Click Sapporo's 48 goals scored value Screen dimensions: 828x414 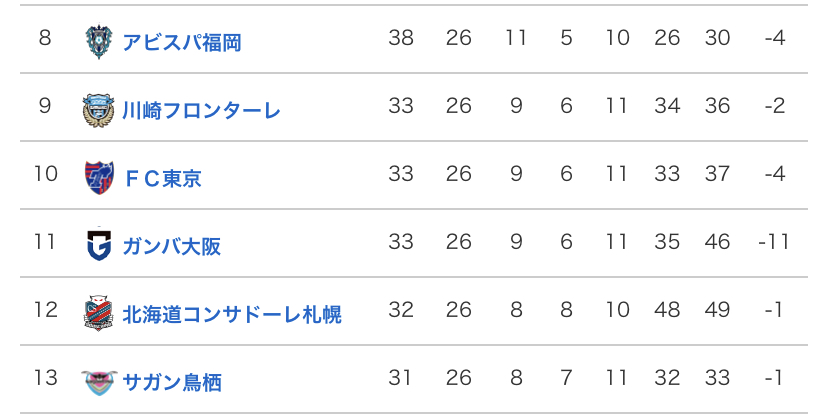point(667,310)
